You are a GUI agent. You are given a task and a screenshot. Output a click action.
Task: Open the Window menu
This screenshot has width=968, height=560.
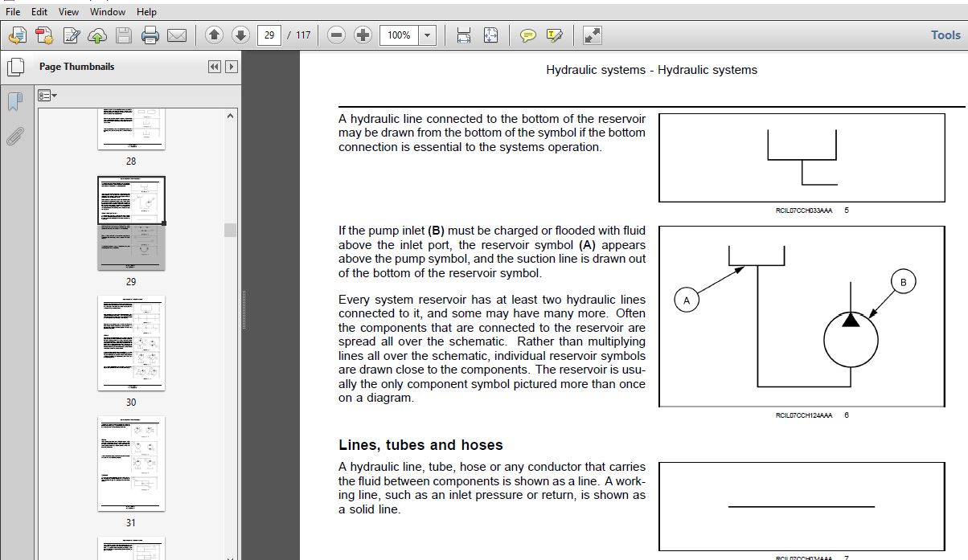108,12
